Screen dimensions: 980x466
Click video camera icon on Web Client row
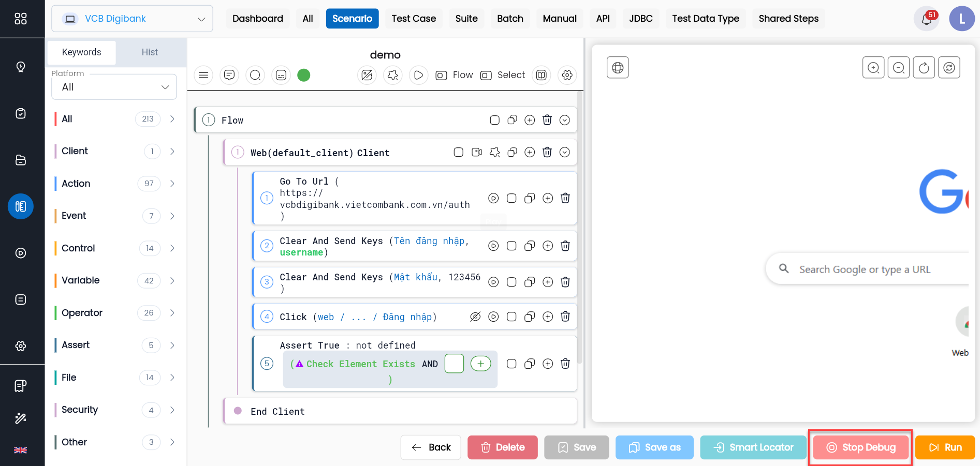(477, 152)
